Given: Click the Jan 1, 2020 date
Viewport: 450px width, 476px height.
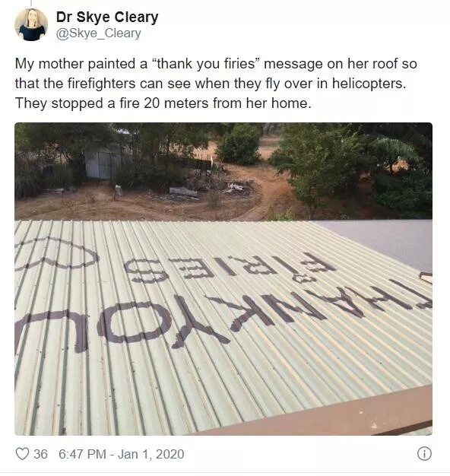Looking at the screenshot, I should (x=151, y=454).
